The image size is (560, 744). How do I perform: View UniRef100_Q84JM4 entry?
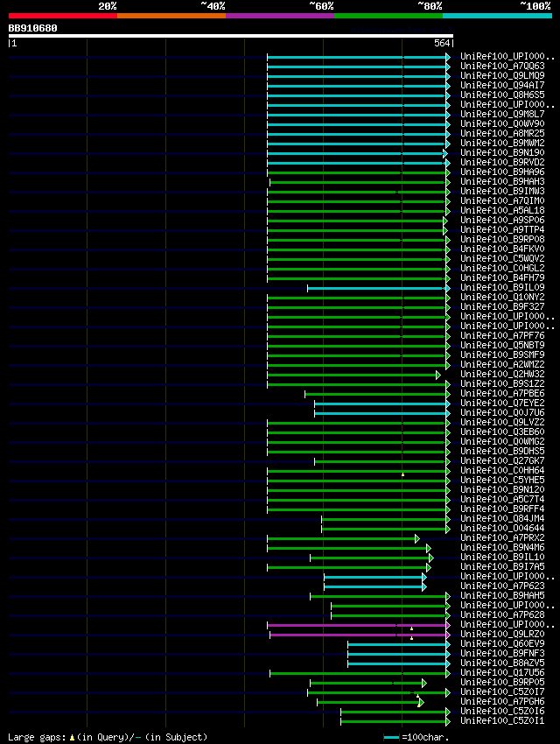click(x=502, y=519)
